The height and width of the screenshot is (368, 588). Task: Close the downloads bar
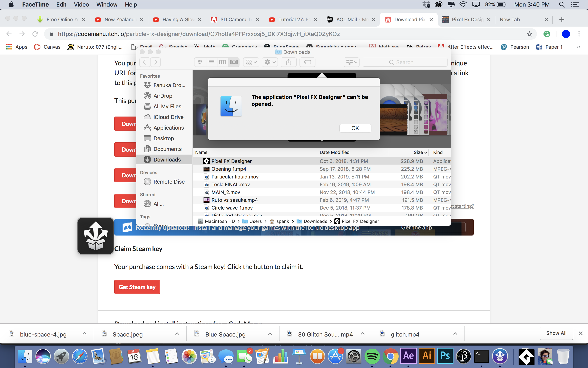click(x=580, y=333)
